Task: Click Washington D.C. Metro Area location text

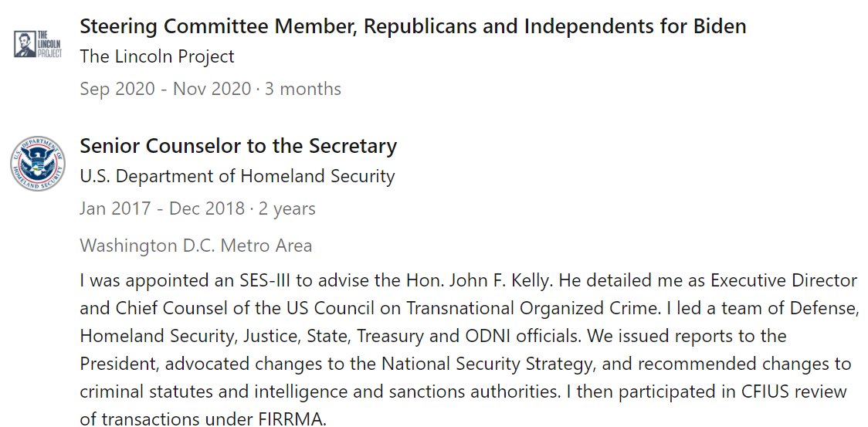Action: tap(196, 245)
